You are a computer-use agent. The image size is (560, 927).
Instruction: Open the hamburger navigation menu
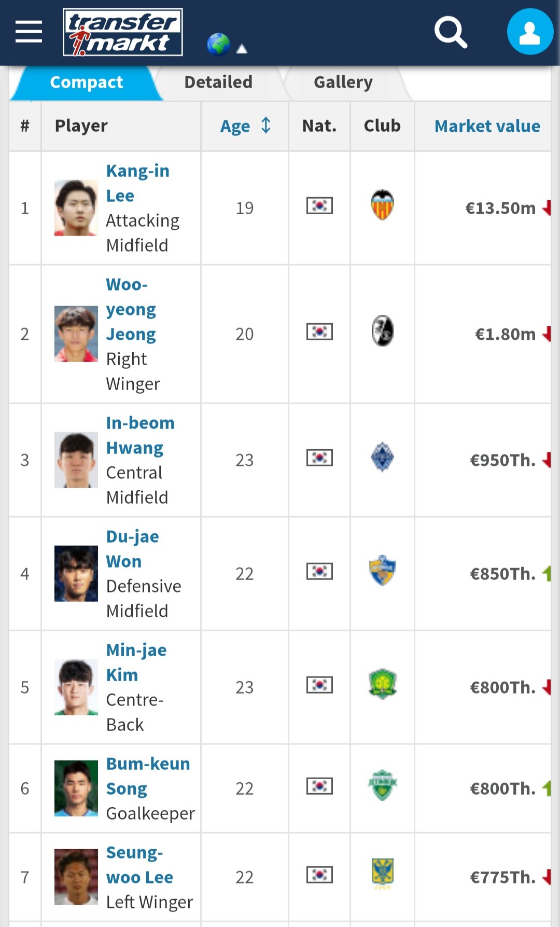click(29, 32)
